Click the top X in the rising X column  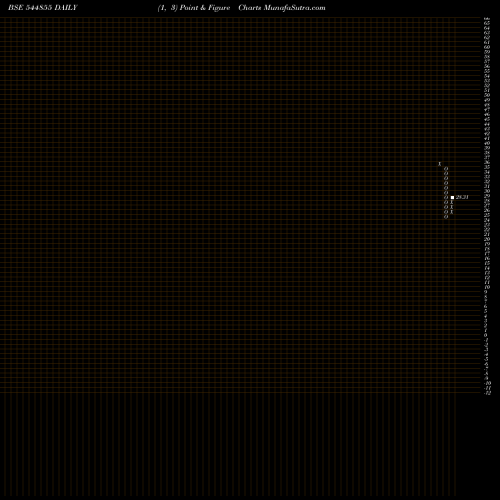[x=451, y=202]
